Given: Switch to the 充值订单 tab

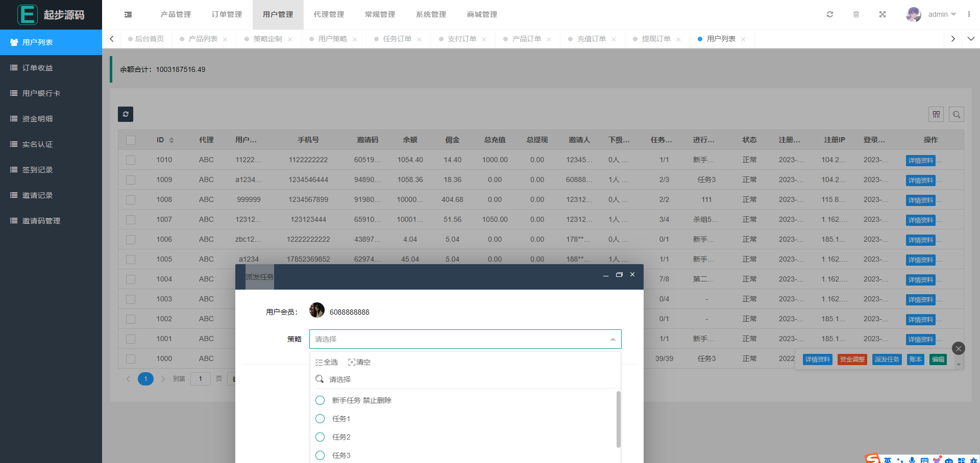Looking at the screenshot, I should [591, 39].
